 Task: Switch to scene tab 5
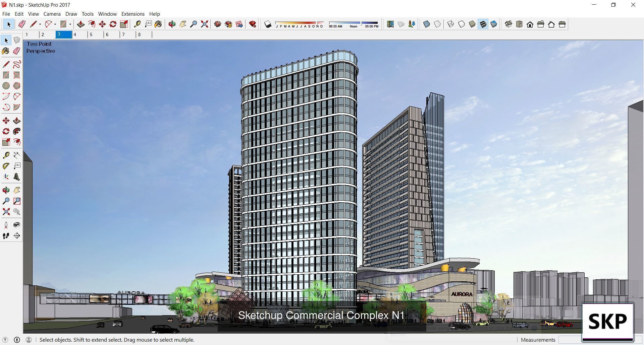click(x=96, y=34)
